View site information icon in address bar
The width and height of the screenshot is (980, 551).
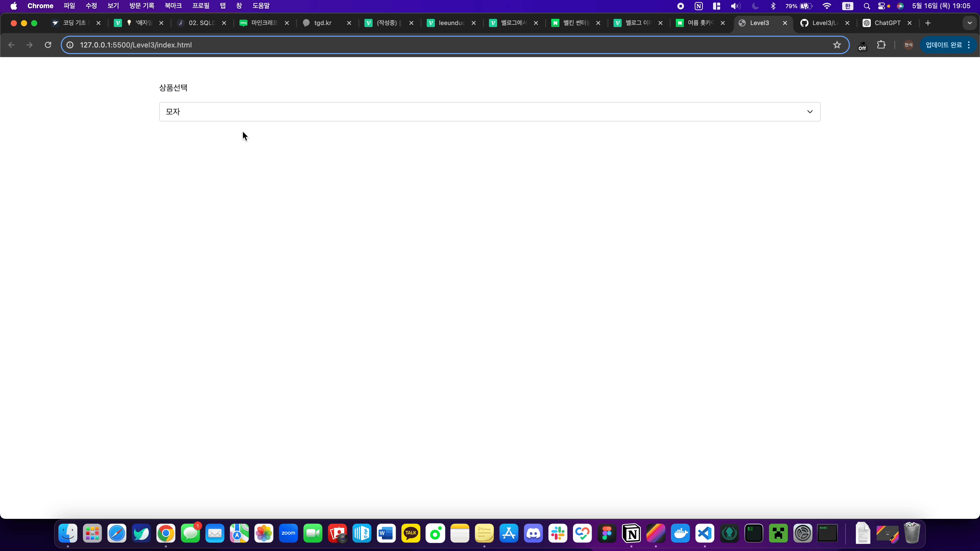coord(70,45)
